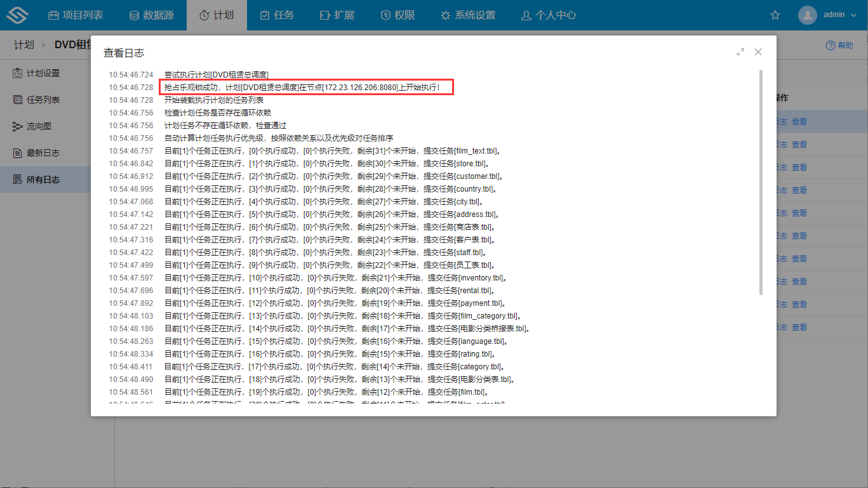Expand the log dialog to fullscreen
The image size is (868, 488).
[740, 52]
